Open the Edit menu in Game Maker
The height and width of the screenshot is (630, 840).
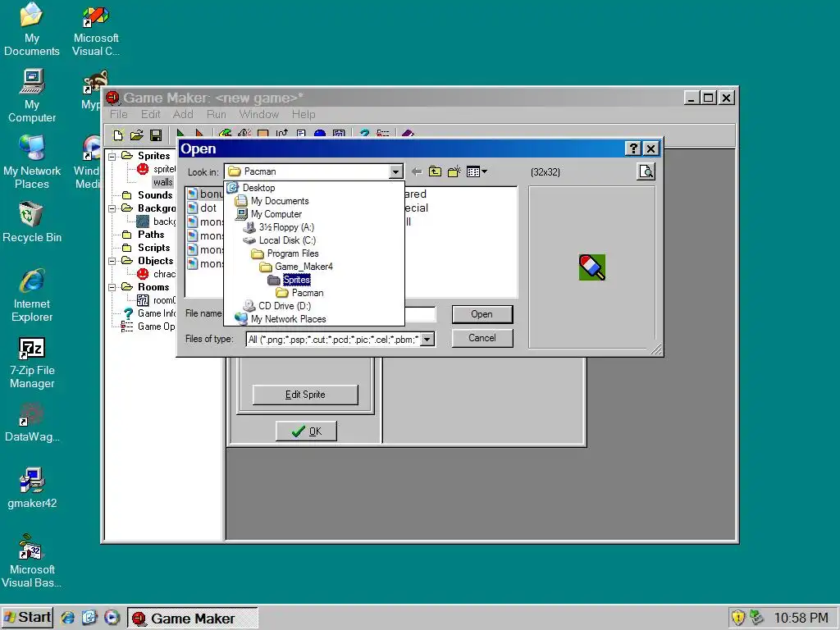[x=151, y=115]
